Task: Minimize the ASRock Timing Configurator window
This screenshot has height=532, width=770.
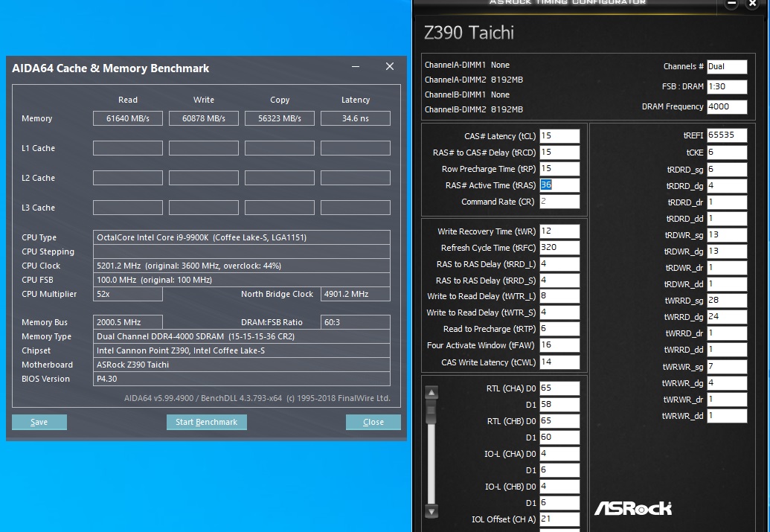Action: [731, 4]
